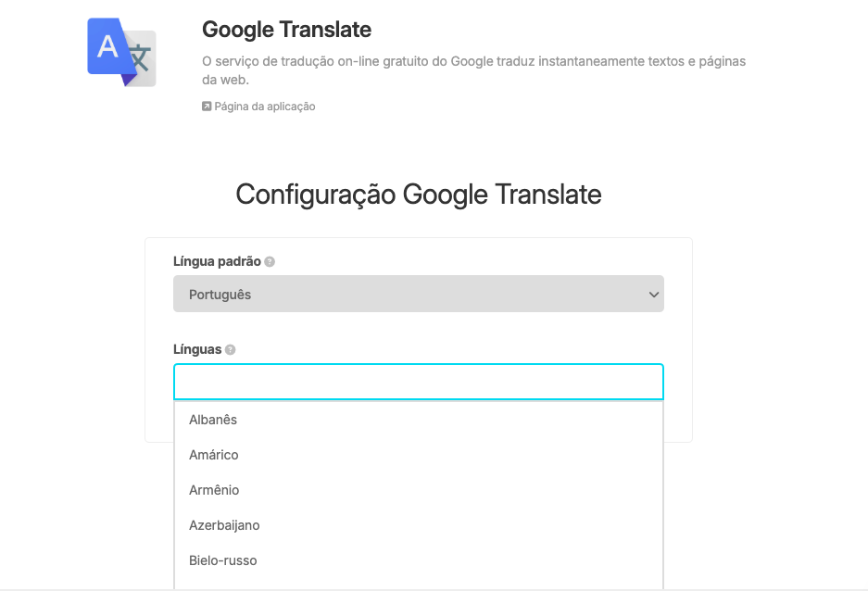This screenshot has width=868, height=591.
Task: Select Albanês from the language list
Action: click(213, 420)
